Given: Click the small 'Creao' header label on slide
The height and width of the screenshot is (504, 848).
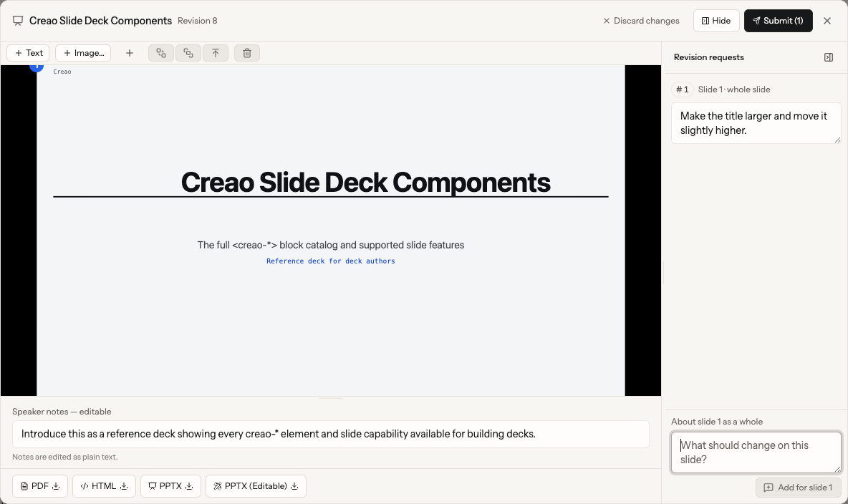Looking at the screenshot, I should pyautogui.click(x=62, y=72).
